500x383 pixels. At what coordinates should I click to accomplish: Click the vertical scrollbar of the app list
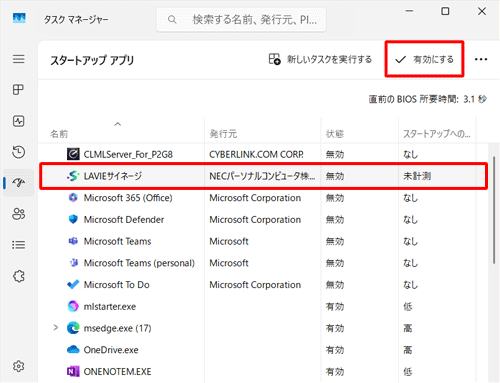(494, 210)
